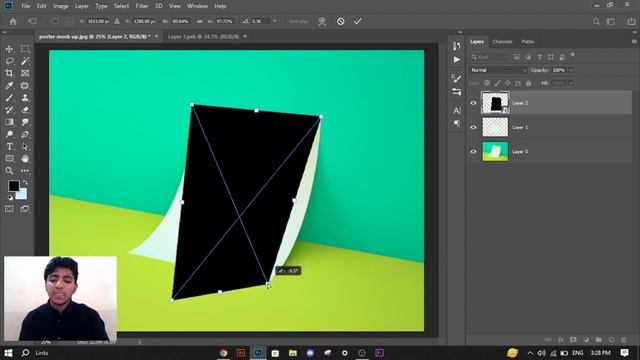Open the Opacity dropdown arrow
The image size is (640, 360).
[x=571, y=70]
